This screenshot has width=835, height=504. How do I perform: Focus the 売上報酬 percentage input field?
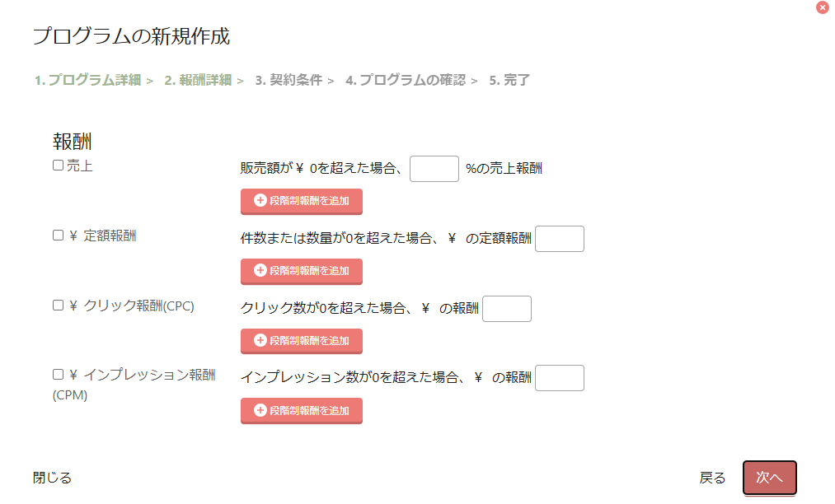point(434,169)
